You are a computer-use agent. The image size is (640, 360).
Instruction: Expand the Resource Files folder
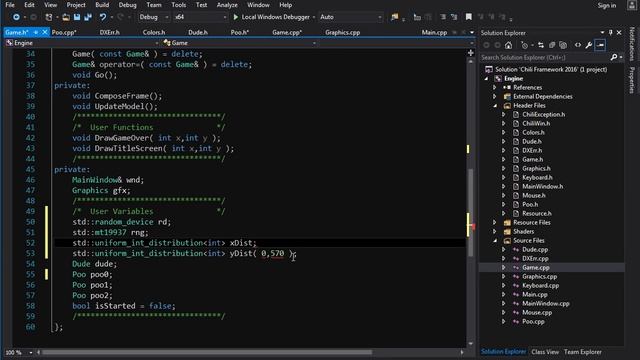coord(495,223)
